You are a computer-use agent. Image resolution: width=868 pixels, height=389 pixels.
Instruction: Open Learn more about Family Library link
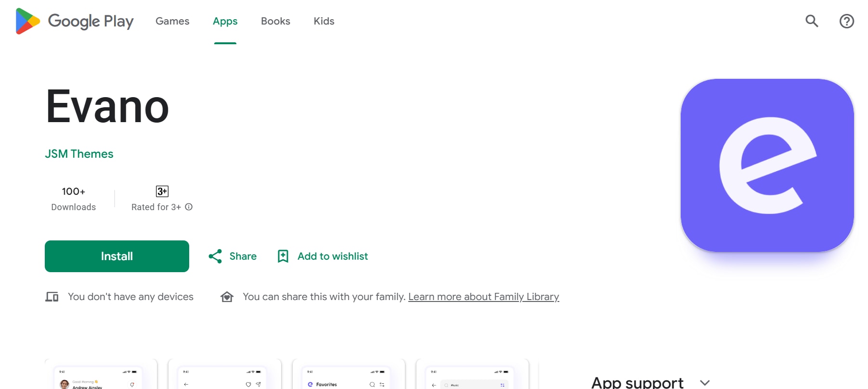click(483, 297)
